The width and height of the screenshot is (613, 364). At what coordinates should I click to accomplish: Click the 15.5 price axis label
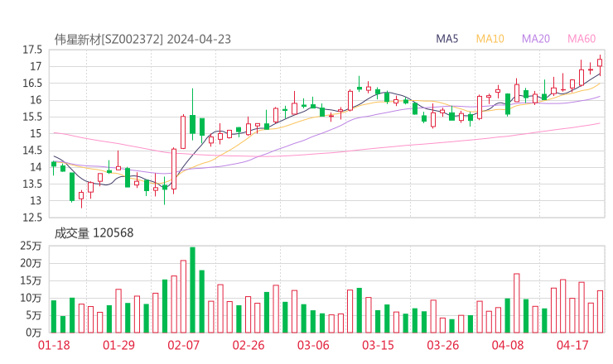click(32, 117)
